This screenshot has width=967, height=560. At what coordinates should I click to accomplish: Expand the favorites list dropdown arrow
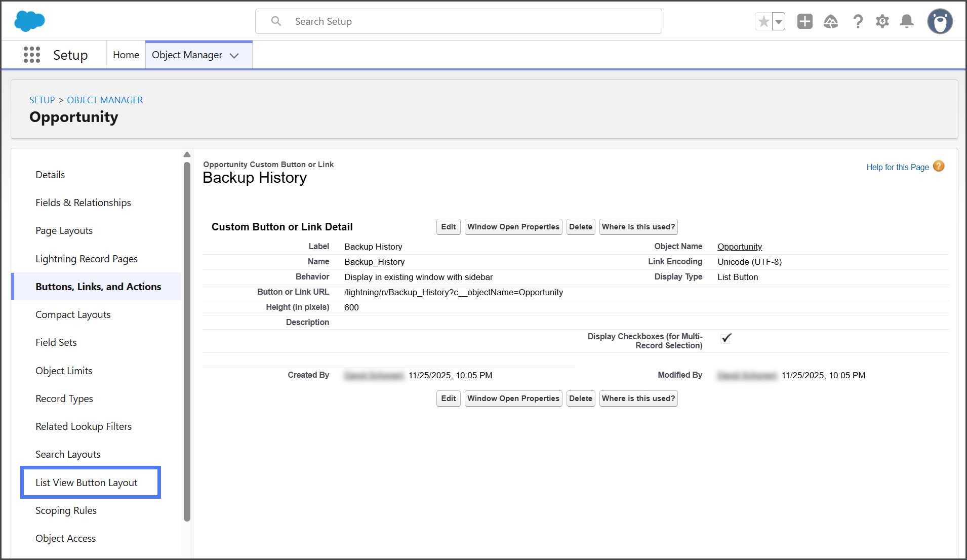click(779, 22)
